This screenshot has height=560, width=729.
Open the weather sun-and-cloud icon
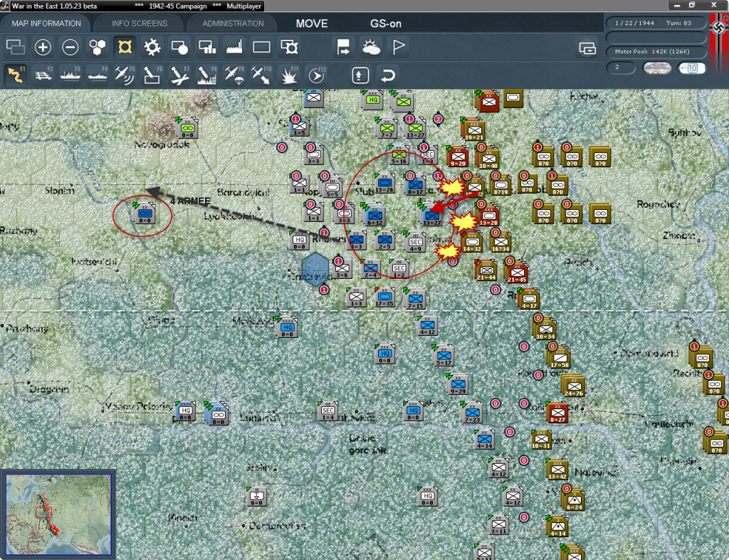[370, 47]
